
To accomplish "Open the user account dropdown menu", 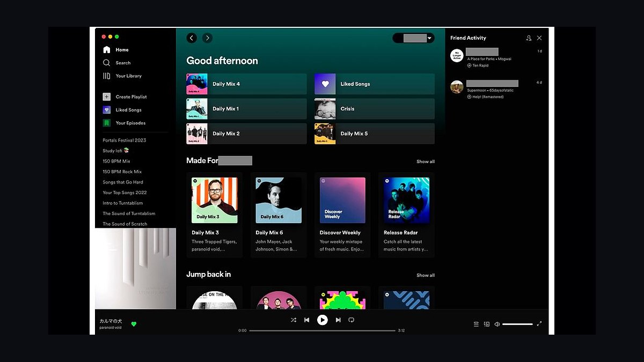I will tap(413, 38).
